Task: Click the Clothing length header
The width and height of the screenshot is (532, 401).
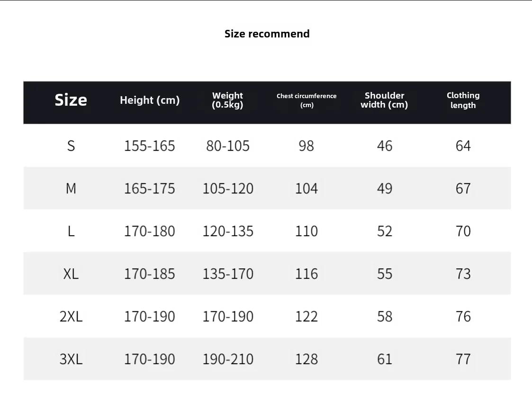Action: point(463,100)
